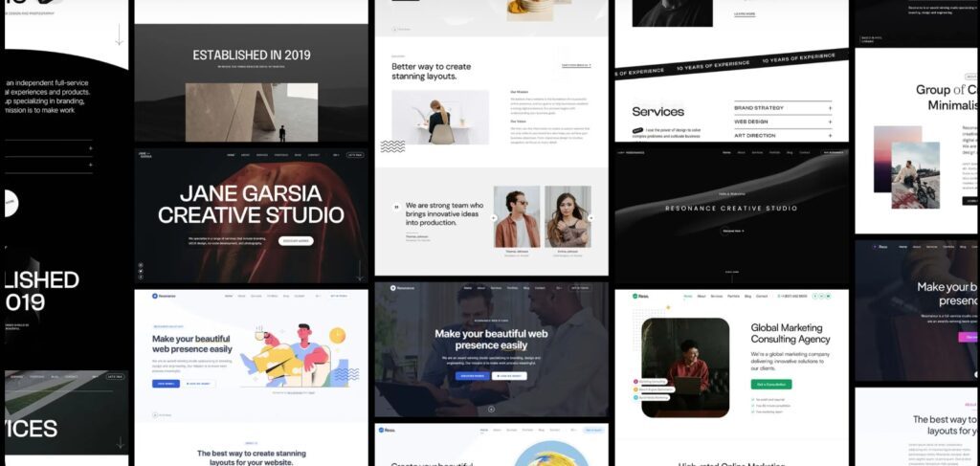Screen dimensions: 980x466
Task: Click green Get a Consultation button
Action: [x=771, y=384]
